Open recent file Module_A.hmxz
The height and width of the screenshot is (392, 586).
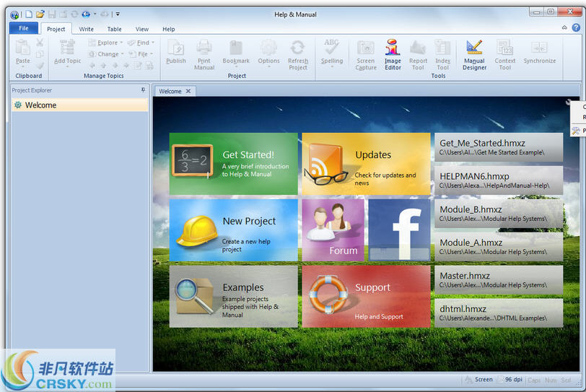tap(499, 247)
